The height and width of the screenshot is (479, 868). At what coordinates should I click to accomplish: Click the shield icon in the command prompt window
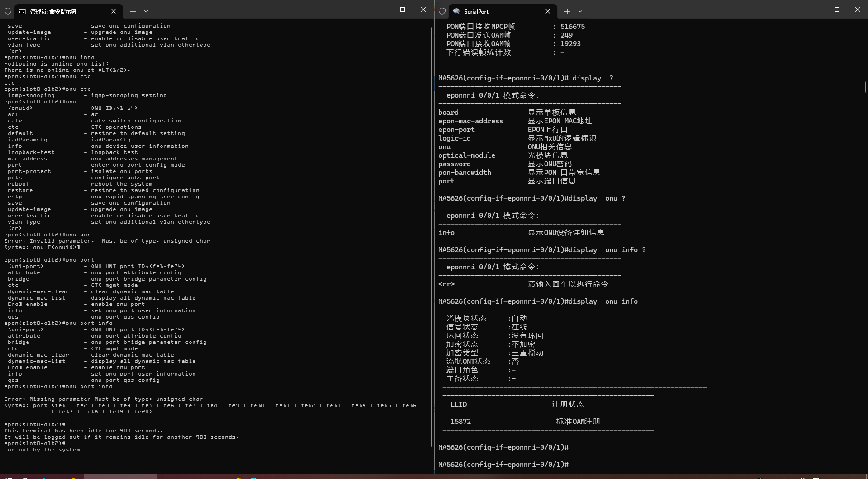(8, 11)
